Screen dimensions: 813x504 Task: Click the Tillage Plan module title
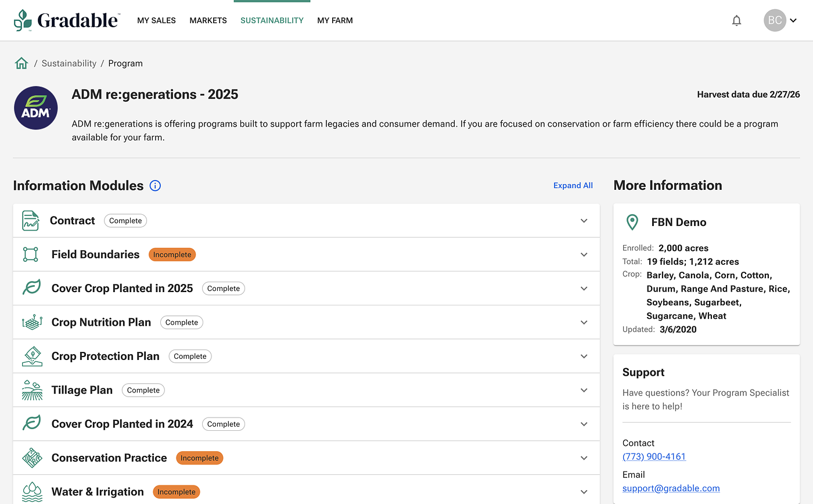pyautogui.click(x=82, y=390)
